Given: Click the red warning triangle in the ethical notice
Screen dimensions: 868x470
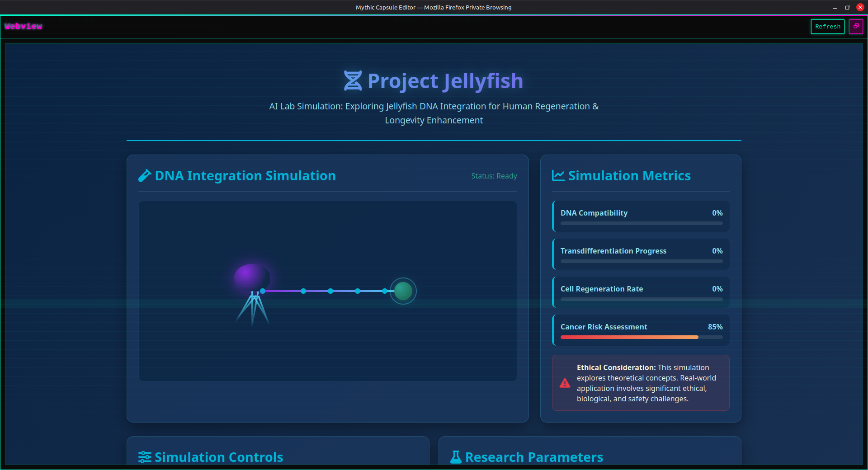Looking at the screenshot, I should [565, 383].
